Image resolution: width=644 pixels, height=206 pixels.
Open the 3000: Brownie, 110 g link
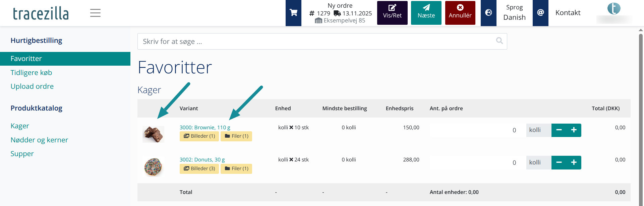[205, 127]
